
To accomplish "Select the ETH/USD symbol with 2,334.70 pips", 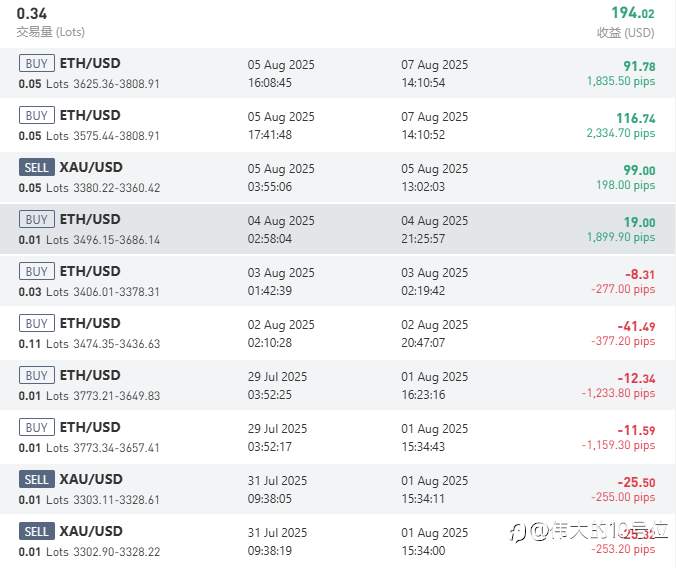I will click(x=90, y=115).
